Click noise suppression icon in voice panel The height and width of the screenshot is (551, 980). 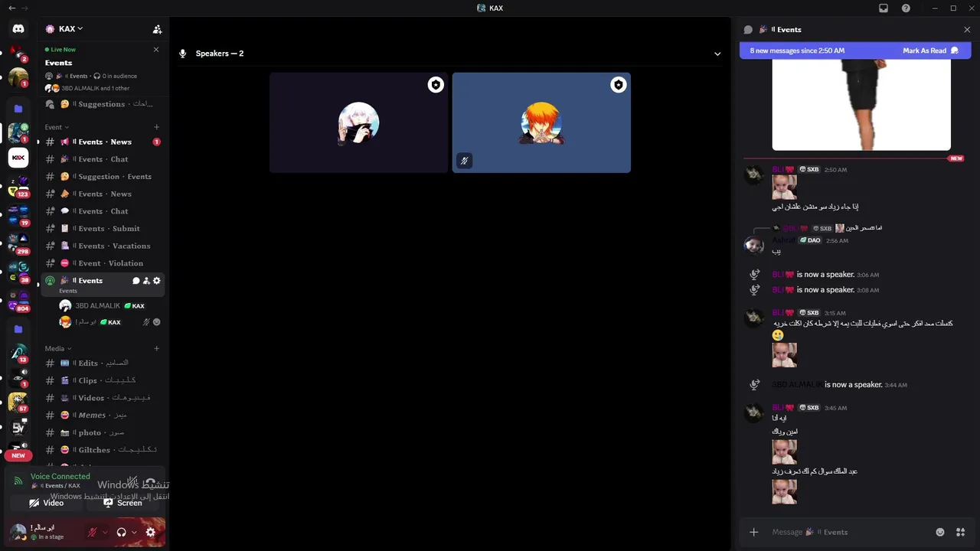pos(131,481)
